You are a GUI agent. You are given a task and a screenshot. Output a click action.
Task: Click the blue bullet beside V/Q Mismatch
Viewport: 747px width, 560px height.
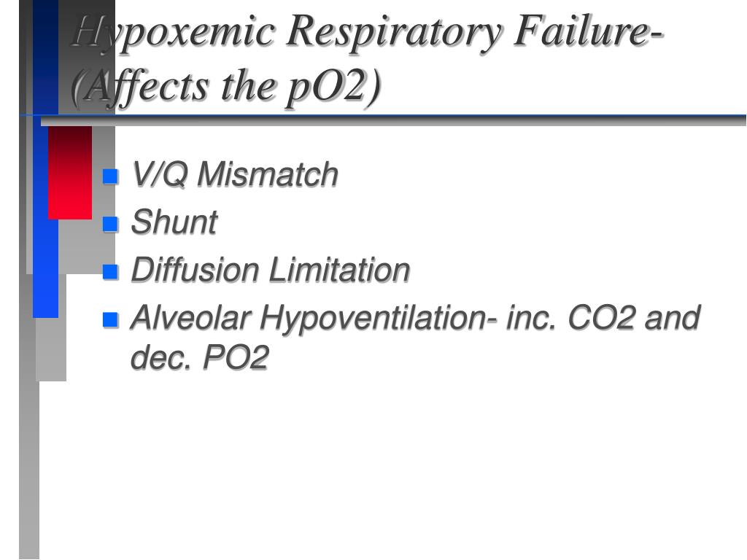[x=110, y=176]
